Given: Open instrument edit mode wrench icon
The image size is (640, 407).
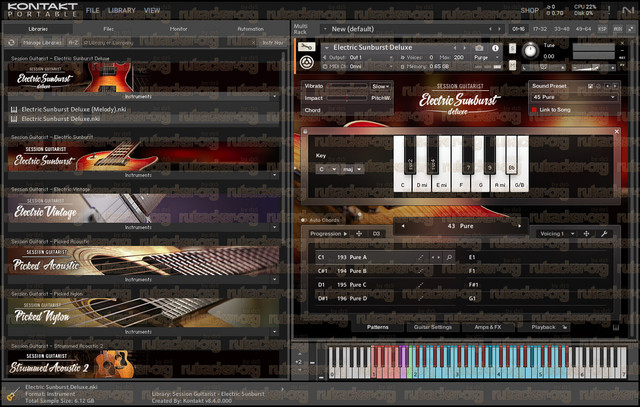Looking at the screenshot, I should 307,47.
